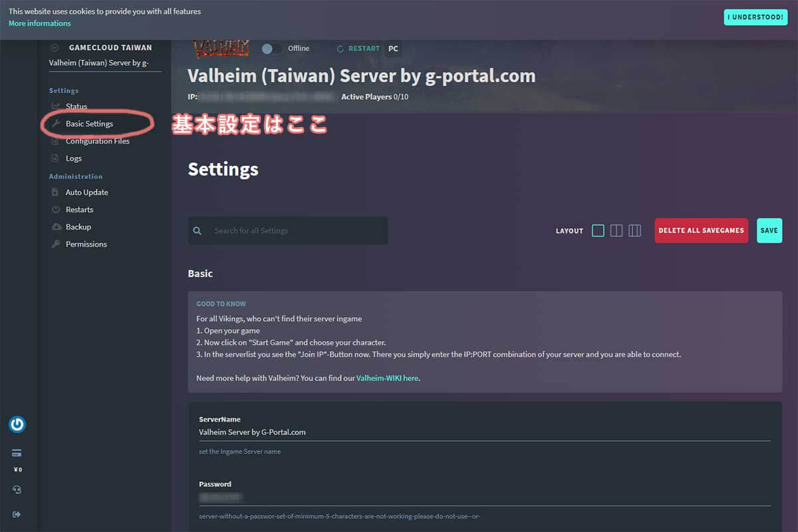Click the Password field
Viewport: 798px width, 532px height.
pos(485,497)
